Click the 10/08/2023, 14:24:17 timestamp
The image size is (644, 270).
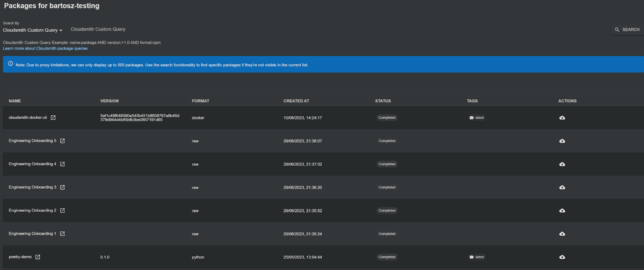303,118
